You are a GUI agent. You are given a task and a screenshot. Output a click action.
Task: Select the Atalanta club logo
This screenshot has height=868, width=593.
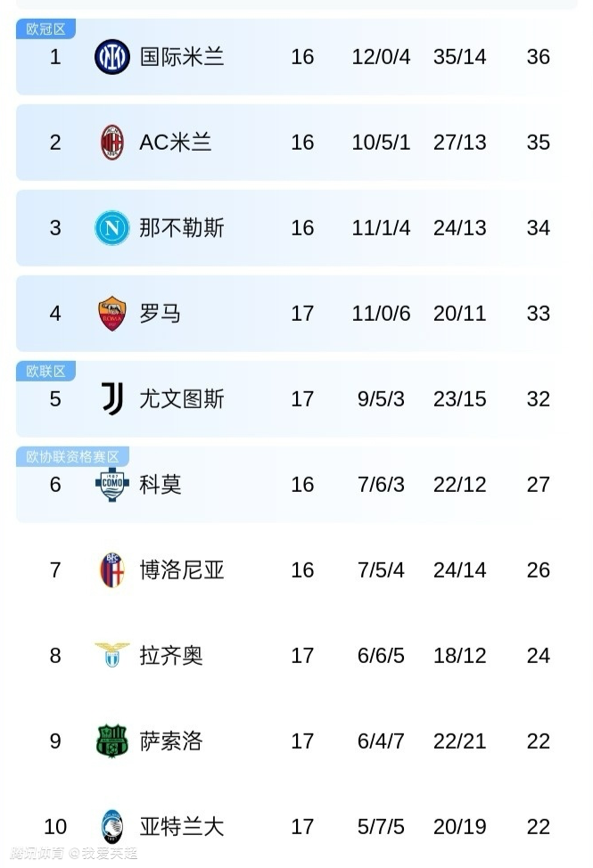click(x=112, y=826)
